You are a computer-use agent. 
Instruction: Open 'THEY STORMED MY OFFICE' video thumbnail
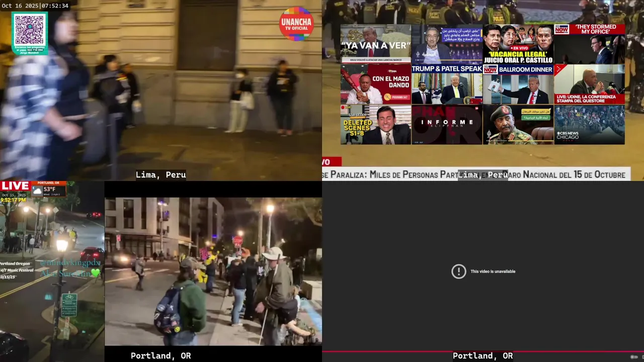589,44
